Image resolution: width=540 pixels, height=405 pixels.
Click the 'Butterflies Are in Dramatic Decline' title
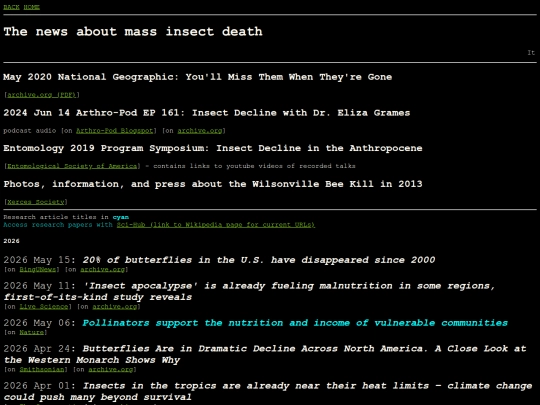[265, 354]
